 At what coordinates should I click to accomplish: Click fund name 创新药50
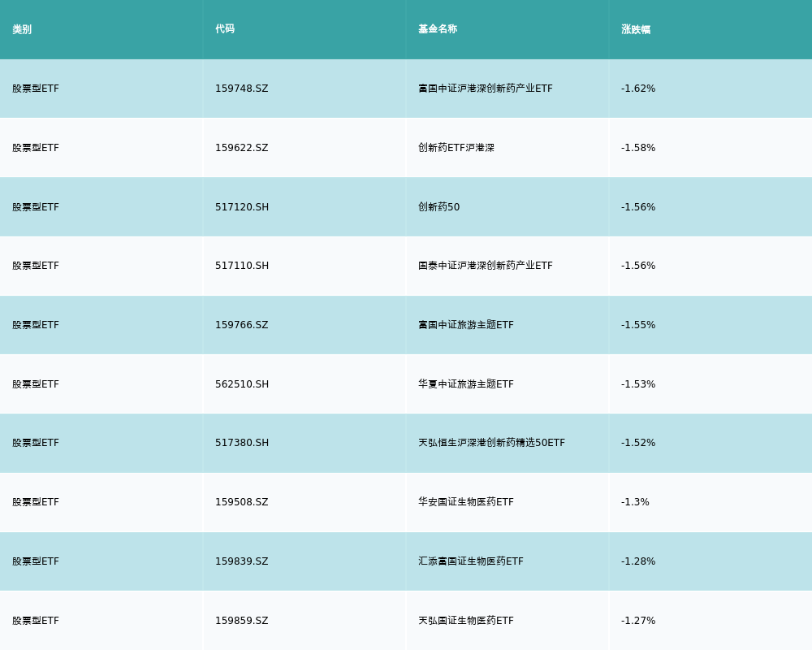point(438,207)
